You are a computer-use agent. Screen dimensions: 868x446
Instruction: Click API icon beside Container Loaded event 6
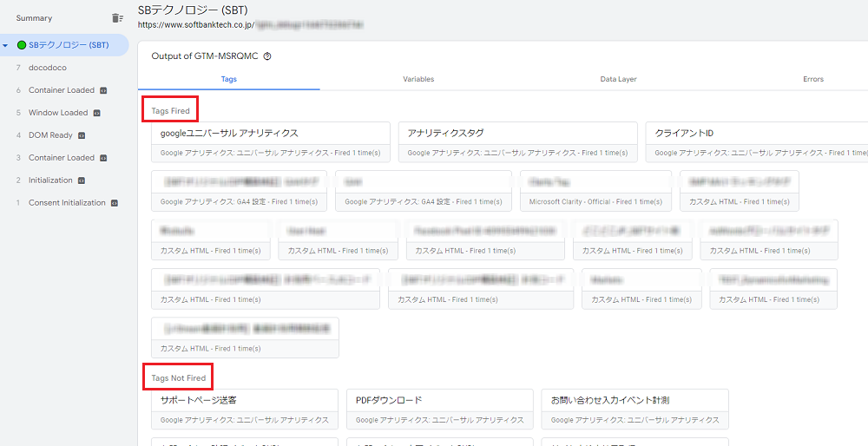(103, 90)
